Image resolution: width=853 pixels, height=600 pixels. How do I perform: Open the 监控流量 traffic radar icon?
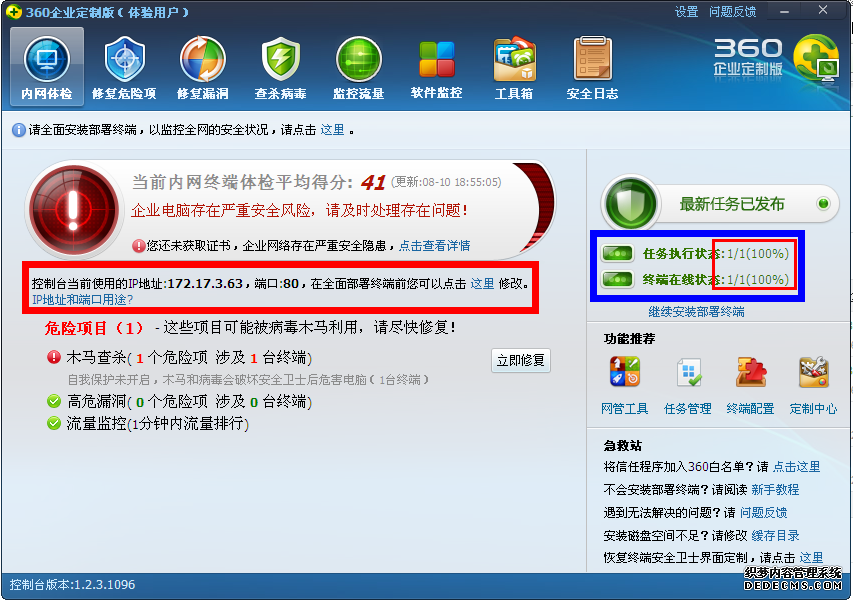(358, 60)
